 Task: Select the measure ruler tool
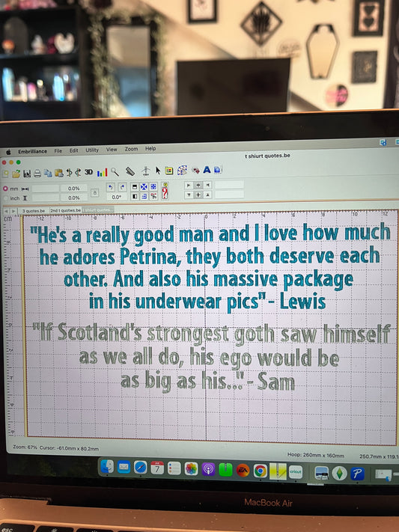(130, 171)
